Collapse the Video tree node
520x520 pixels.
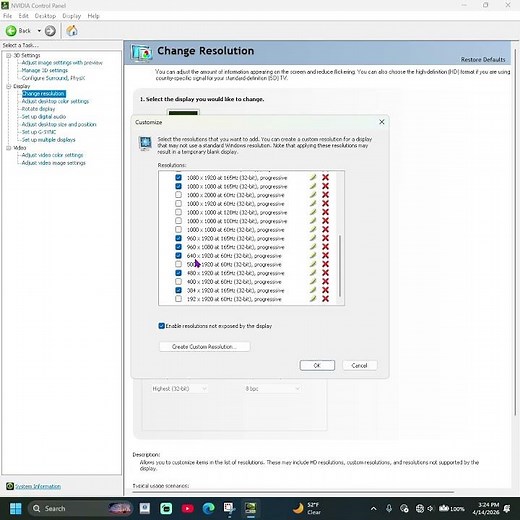click(x=9, y=148)
